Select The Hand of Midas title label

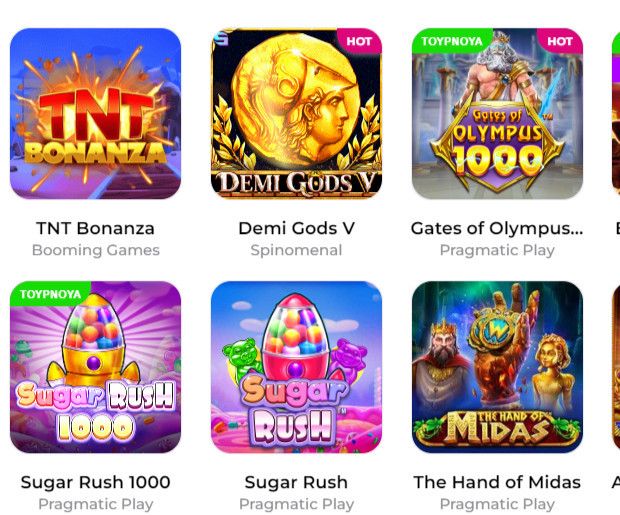(x=497, y=482)
